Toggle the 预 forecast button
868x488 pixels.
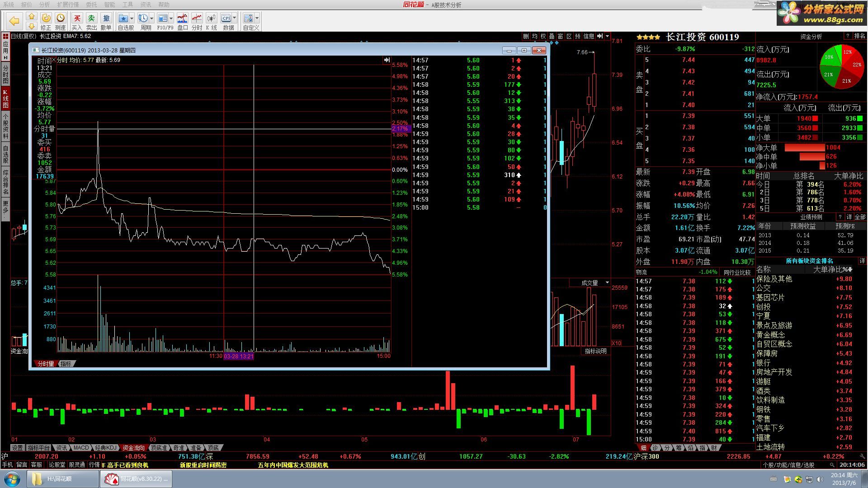click(x=577, y=36)
